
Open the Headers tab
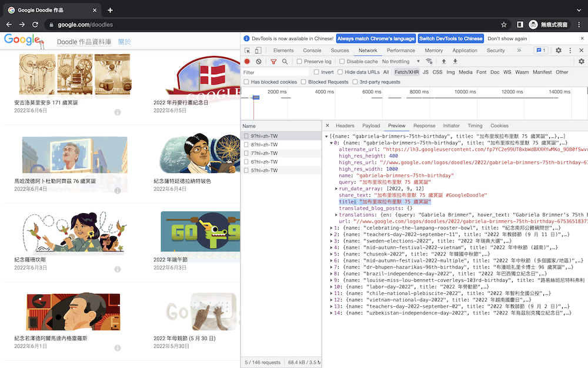point(345,126)
